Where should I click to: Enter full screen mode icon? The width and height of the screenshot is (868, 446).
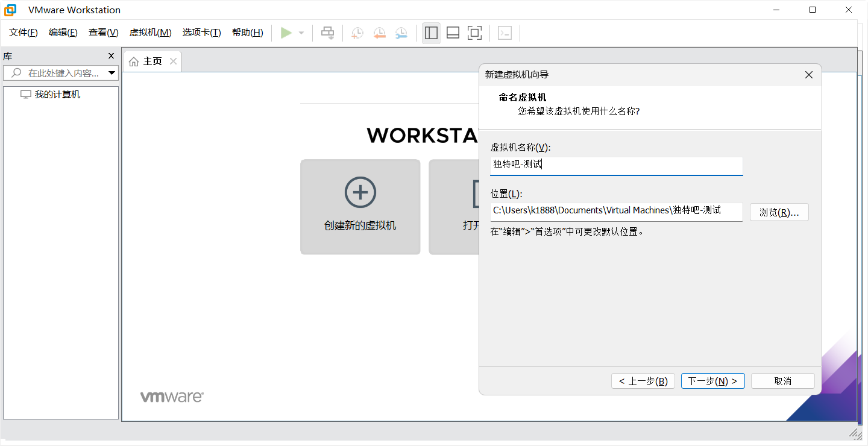(x=474, y=33)
